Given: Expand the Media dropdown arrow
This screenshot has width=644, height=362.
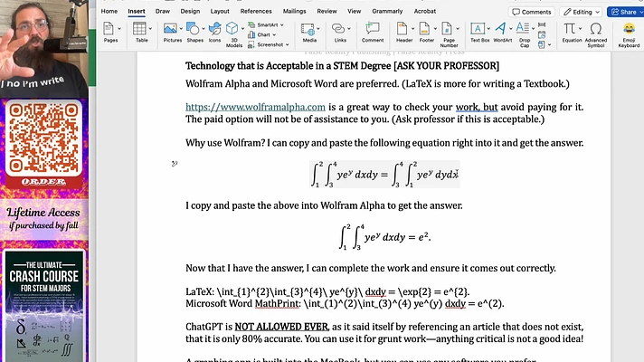Looking at the screenshot, I should click(x=318, y=29).
